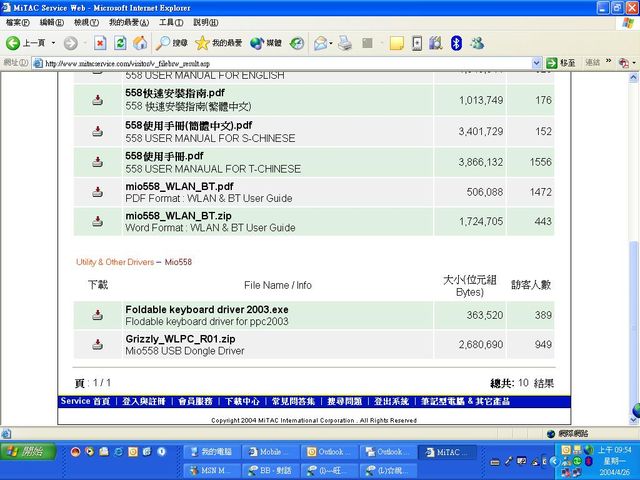The image size is (640, 480).
Task: Click the Forward arrow button
Action: tap(71, 43)
